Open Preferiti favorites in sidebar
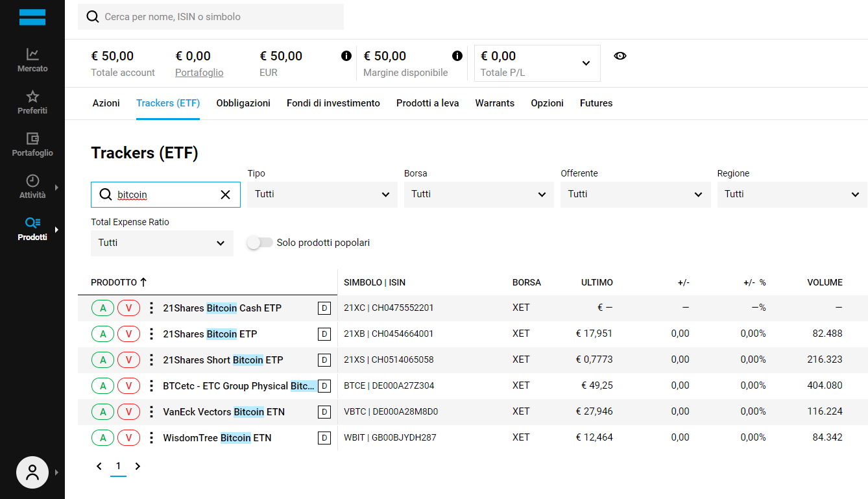The image size is (868, 499). (32, 102)
